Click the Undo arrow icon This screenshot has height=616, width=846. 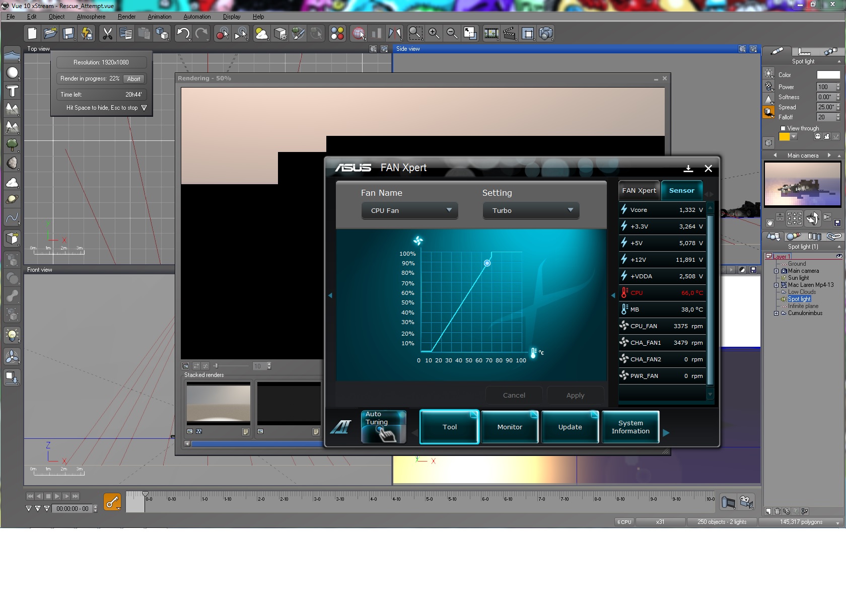[x=183, y=34]
